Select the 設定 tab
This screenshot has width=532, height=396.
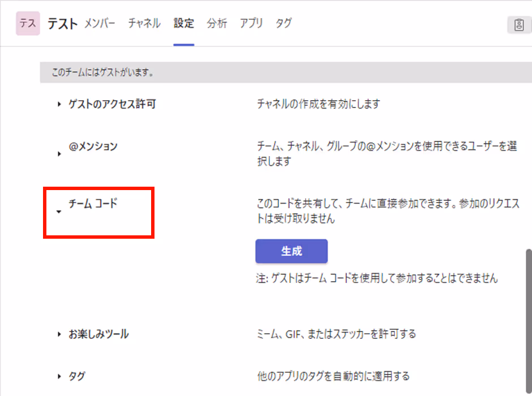coord(184,23)
